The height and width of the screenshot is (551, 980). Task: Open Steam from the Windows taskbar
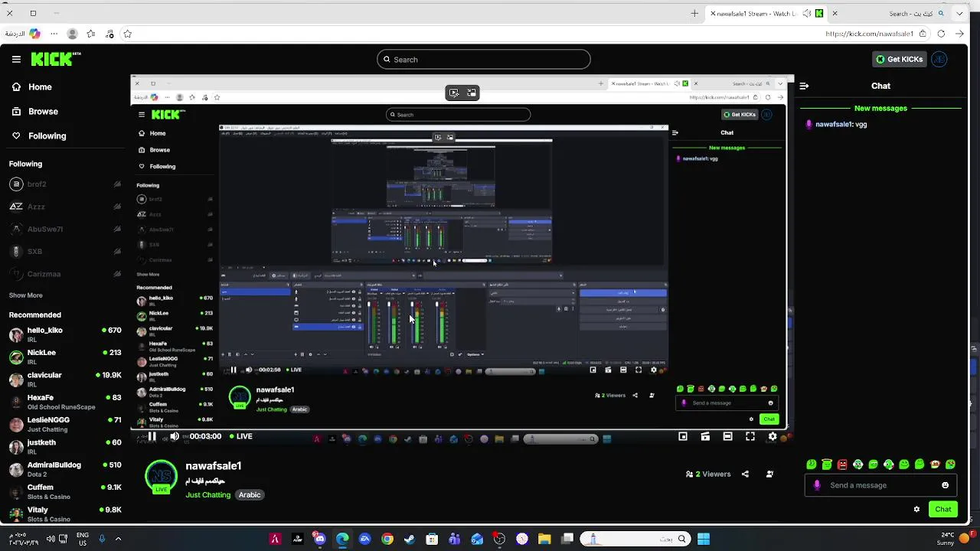410,539
